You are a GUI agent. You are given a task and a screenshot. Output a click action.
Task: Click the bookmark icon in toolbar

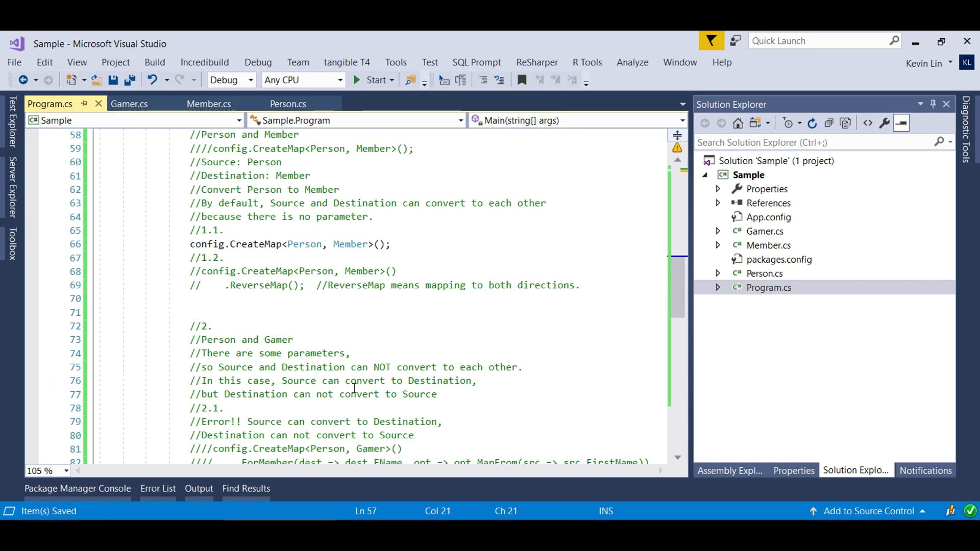pos(522,80)
